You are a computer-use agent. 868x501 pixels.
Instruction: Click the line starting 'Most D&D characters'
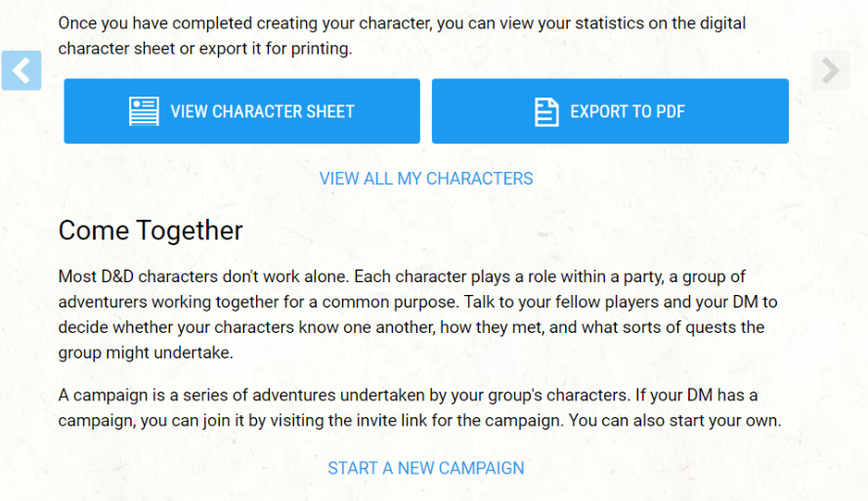[x=402, y=276]
